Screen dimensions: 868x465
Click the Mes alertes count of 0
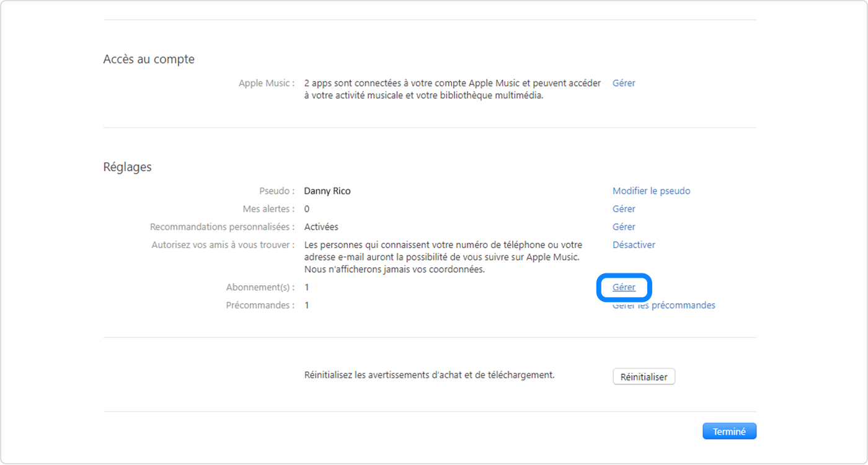tap(306, 208)
